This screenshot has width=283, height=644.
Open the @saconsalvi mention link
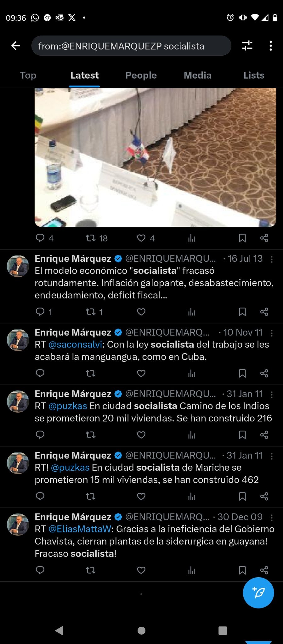click(75, 345)
